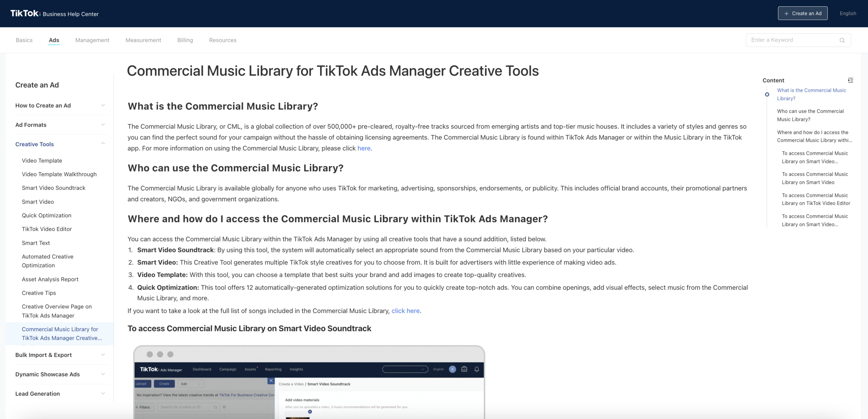Viewport: 868px width, 419px height.
Task: Click the page title Commercial Music Library heading
Action: pos(333,71)
